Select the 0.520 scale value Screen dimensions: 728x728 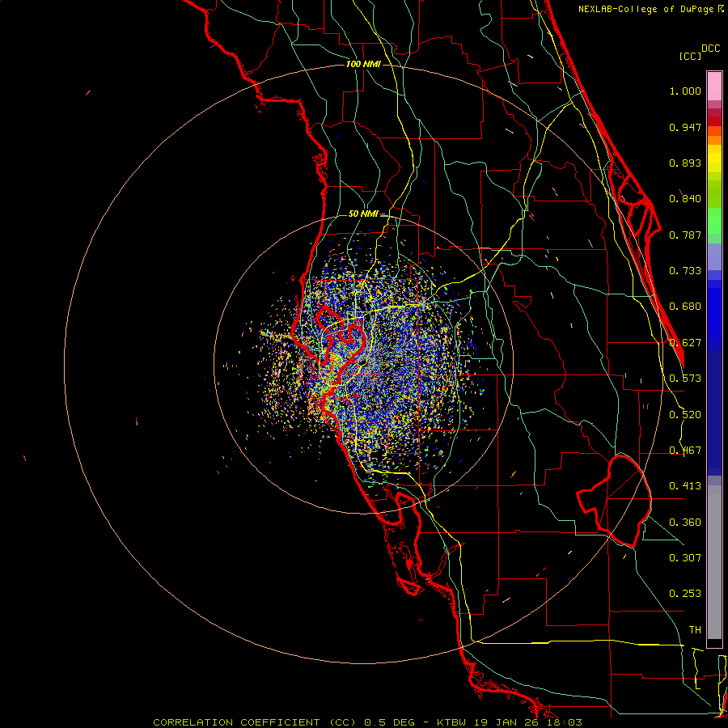pos(685,415)
